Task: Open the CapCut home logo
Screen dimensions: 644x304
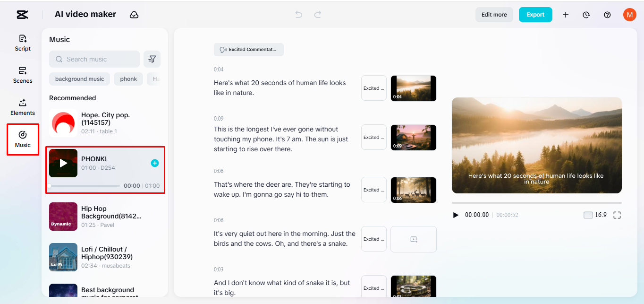Action: [x=22, y=14]
